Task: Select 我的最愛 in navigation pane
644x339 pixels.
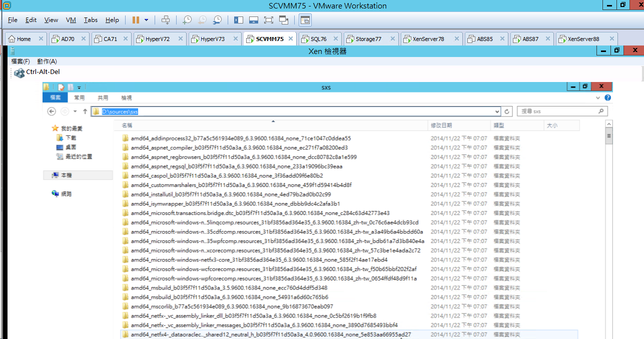Action: (68, 128)
